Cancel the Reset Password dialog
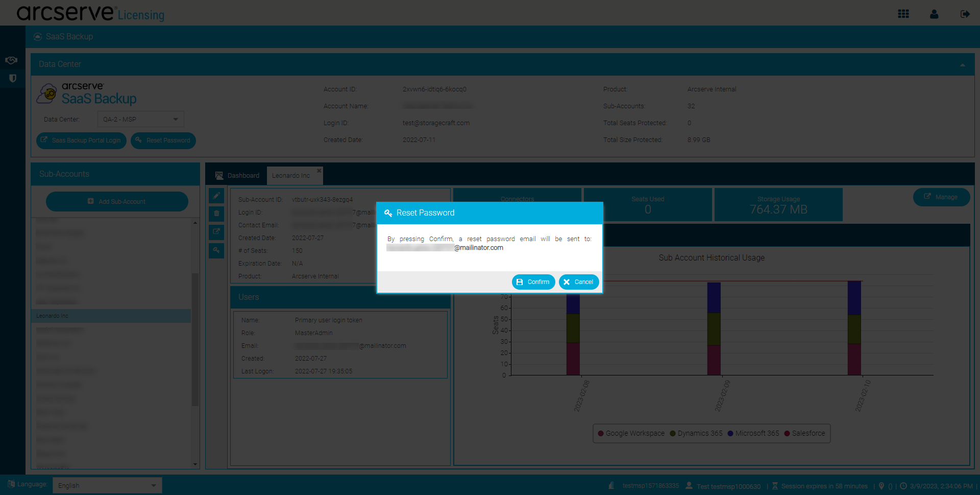This screenshot has width=980, height=495. [579, 282]
